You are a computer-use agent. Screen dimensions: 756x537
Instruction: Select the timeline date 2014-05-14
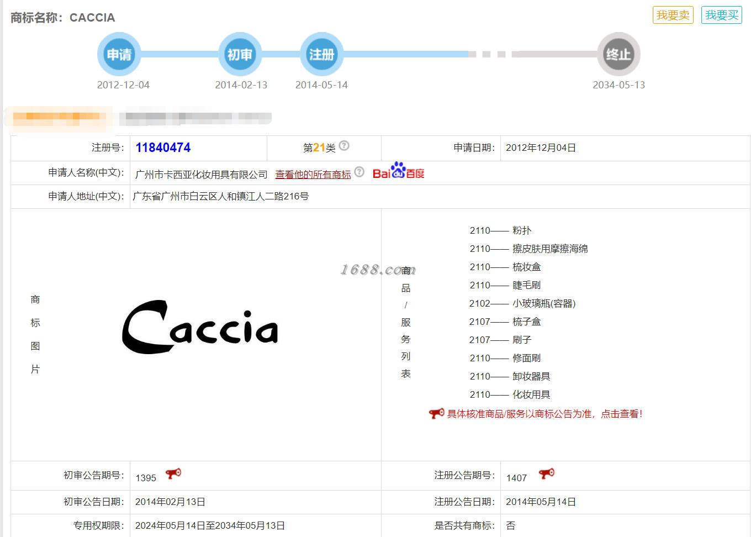coord(321,85)
